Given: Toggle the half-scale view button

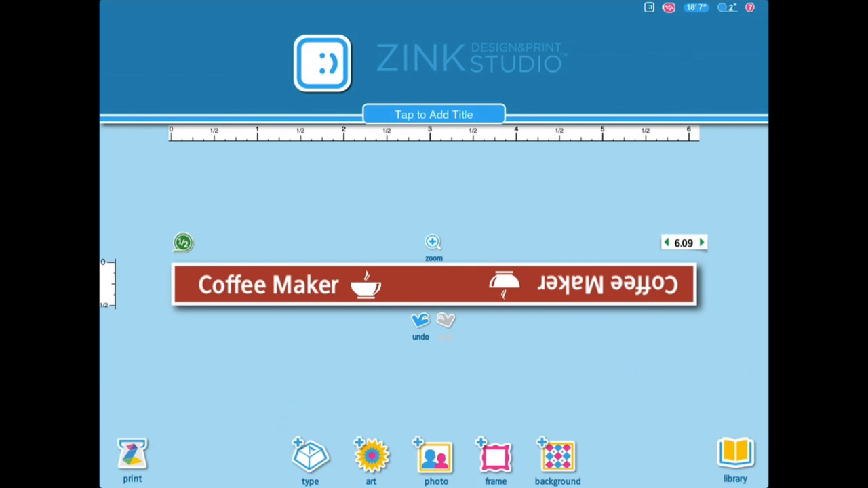Looking at the screenshot, I should tap(183, 242).
